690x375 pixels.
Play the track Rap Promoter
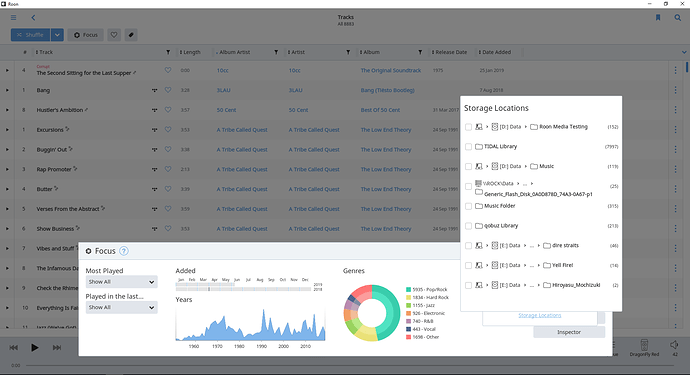coord(7,169)
